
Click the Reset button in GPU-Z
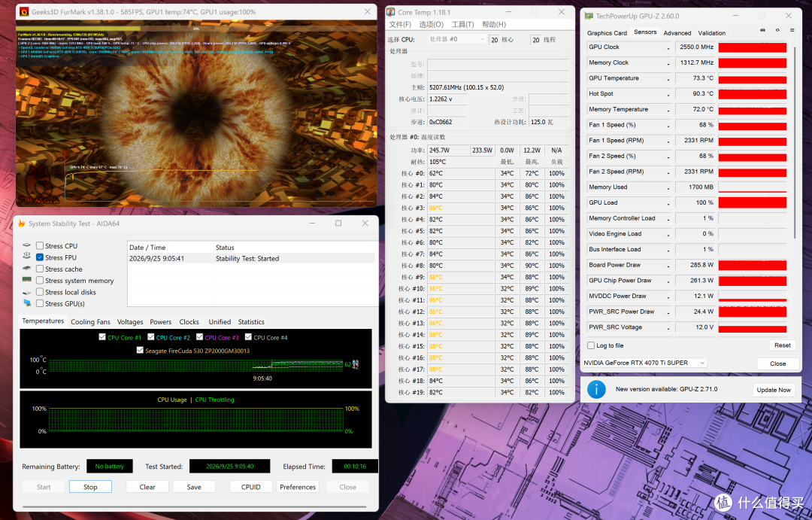[x=783, y=345]
